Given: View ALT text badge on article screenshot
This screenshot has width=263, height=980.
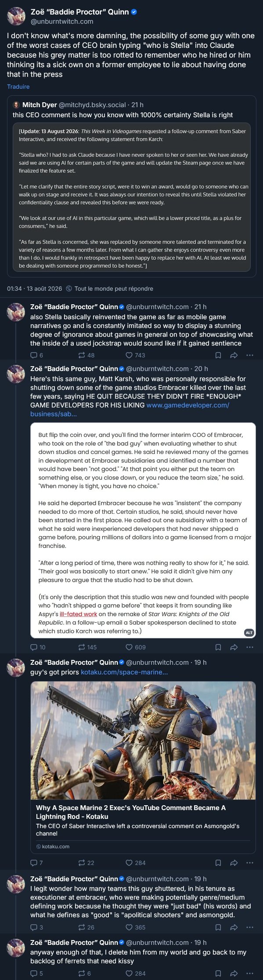Looking at the screenshot, I should pos(249,632).
